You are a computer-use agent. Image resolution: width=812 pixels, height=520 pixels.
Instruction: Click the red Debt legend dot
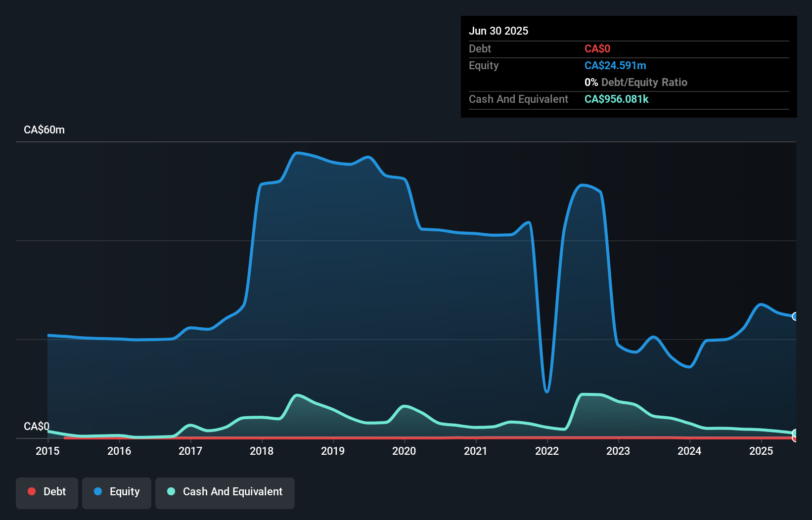[32, 491]
